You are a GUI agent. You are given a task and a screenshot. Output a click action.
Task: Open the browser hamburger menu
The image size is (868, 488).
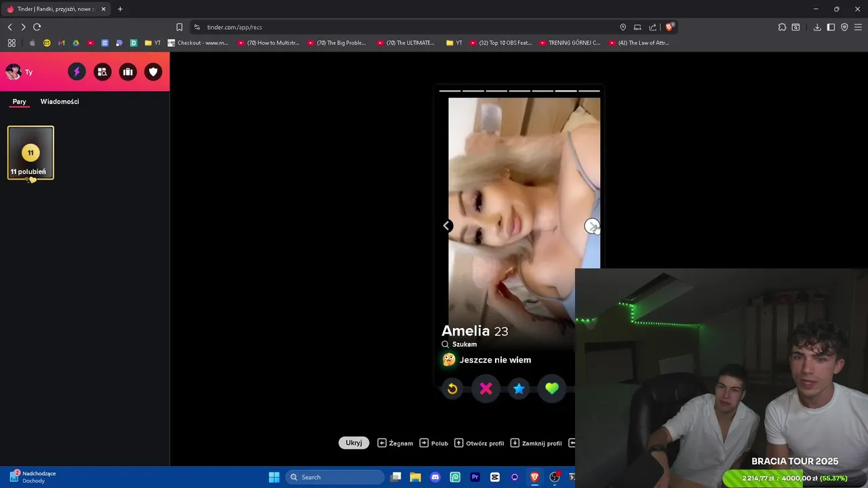[858, 27]
